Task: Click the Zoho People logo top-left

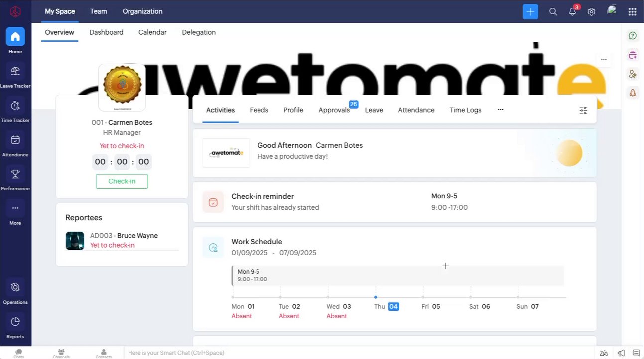Action: pos(15,11)
